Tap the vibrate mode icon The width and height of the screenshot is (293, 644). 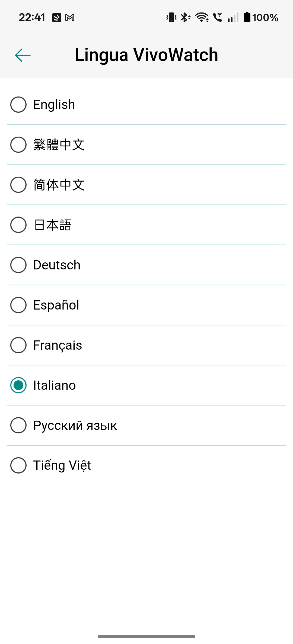point(171,18)
